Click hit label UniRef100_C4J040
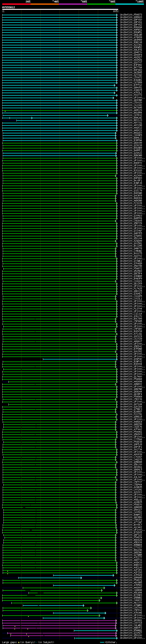146x644 pixels. point(131,105)
